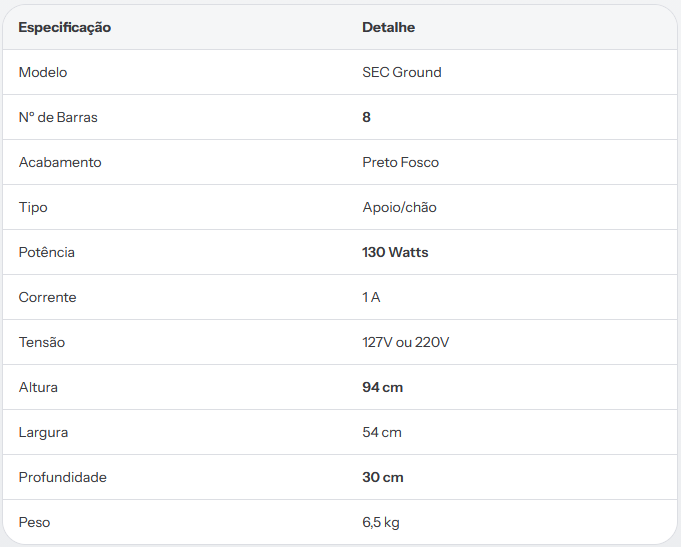Click the 130 Watts value
Image resolution: width=681 pixels, height=547 pixels.
point(395,252)
